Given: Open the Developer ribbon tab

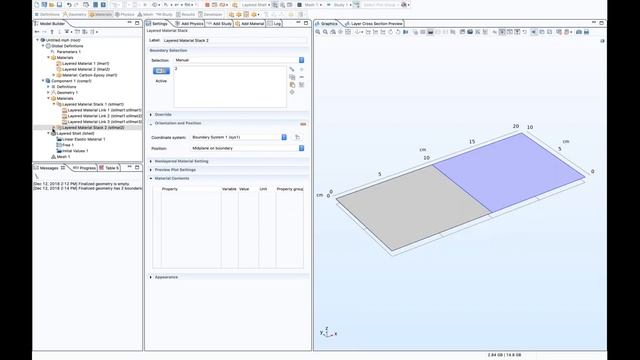Looking at the screenshot, I should tap(210, 14).
